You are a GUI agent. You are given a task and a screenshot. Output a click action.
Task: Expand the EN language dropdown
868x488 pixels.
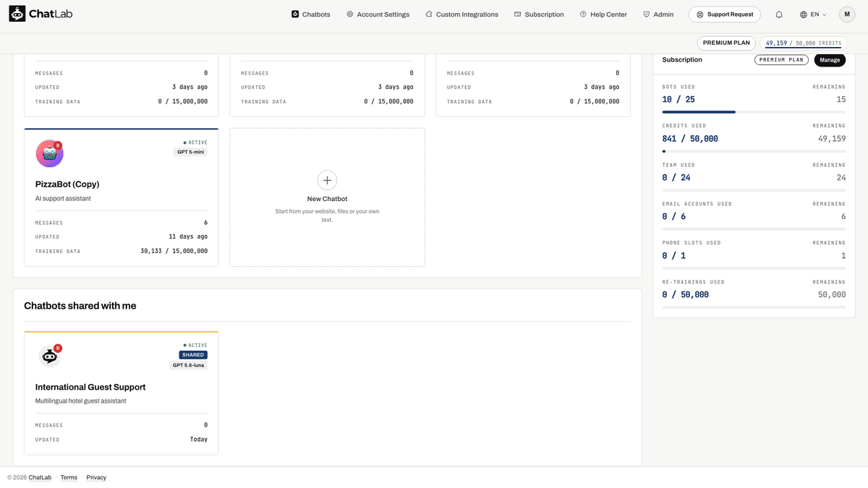point(813,14)
